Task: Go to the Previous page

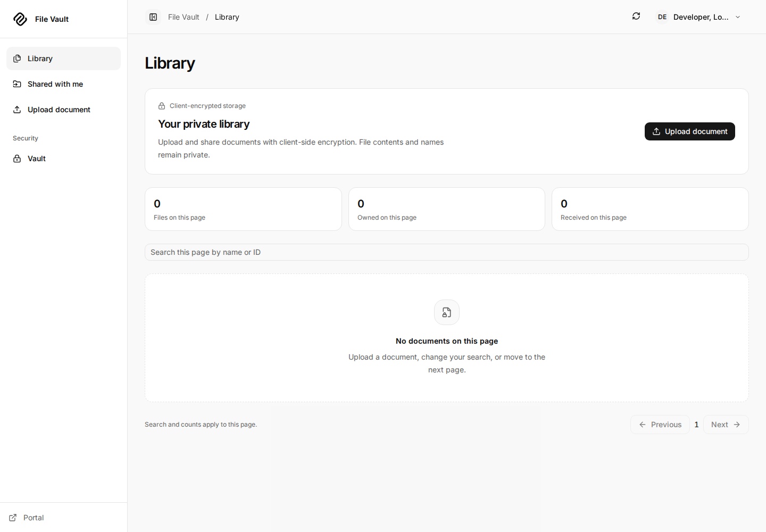Action: (660, 425)
